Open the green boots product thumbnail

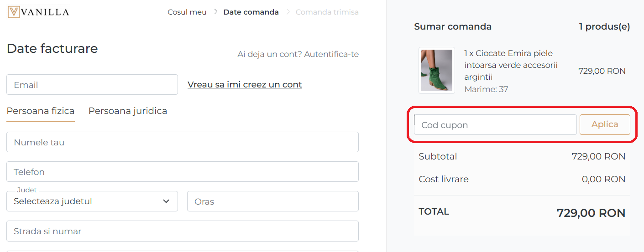(436, 71)
